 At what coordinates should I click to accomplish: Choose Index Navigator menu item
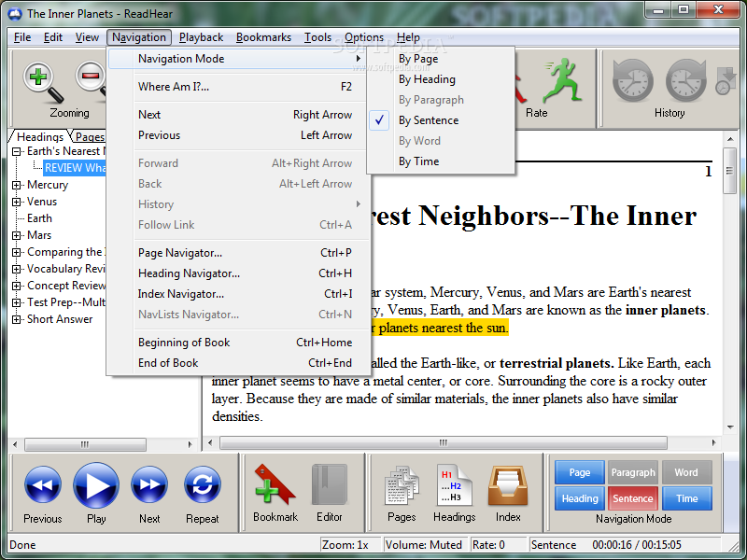pos(238,294)
